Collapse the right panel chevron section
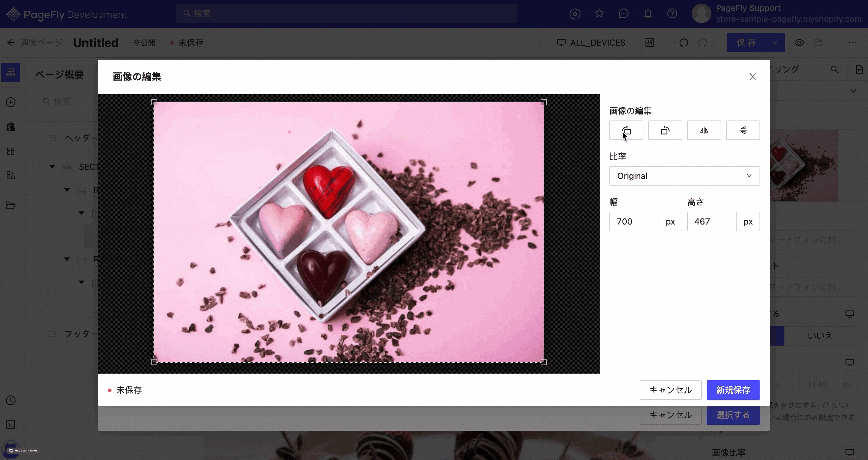This screenshot has height=460, width=868. coord(853,91)
